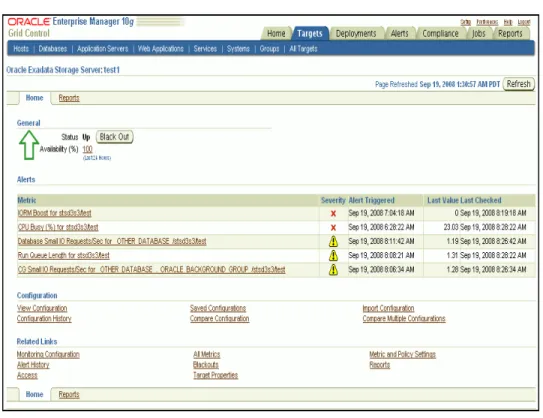The image size is (543, 418).
Task: Open the upper Reports page tab link
Action: [x=69, y=98]
